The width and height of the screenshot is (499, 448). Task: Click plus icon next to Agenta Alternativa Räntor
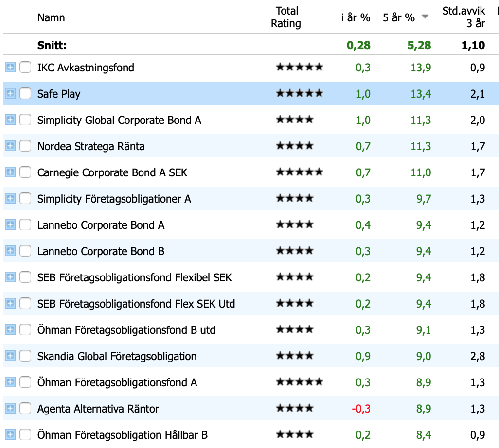(10, 408)
